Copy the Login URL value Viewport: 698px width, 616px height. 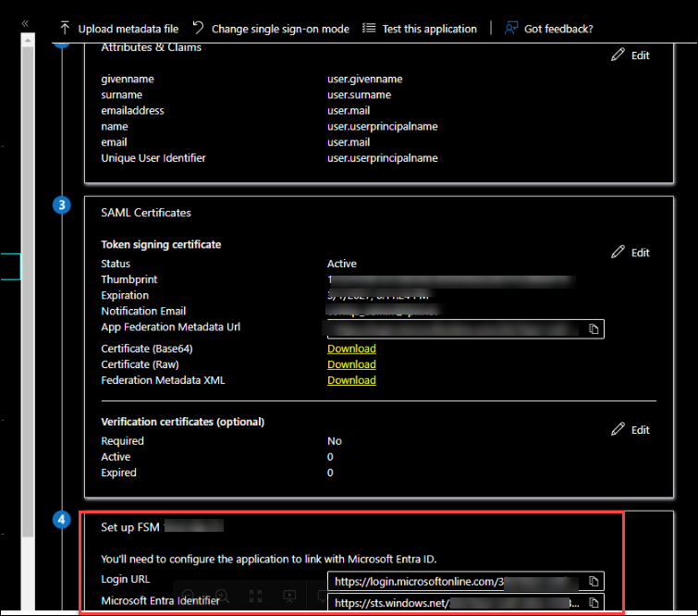[594, 581]
